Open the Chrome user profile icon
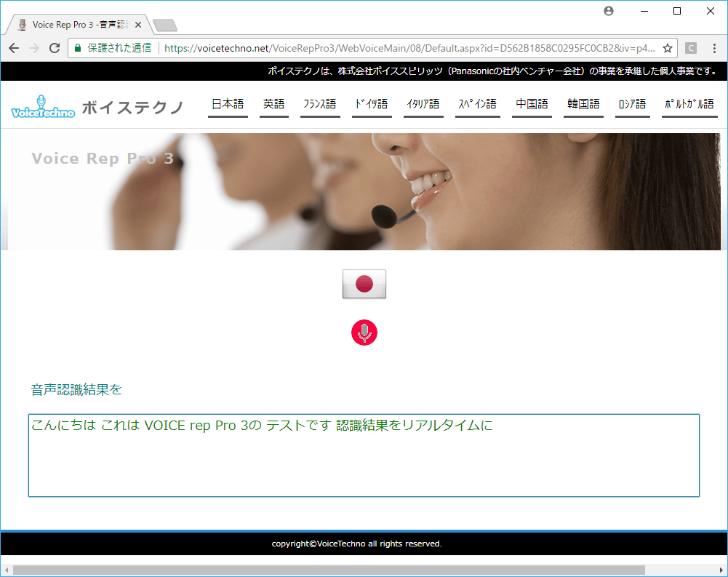 [608, 11]
